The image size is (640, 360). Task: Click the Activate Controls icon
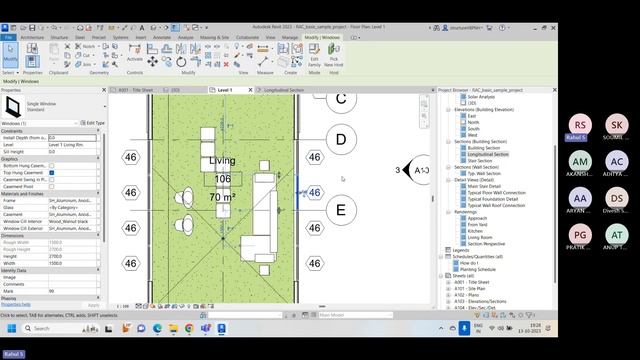[x=134, y=53]
